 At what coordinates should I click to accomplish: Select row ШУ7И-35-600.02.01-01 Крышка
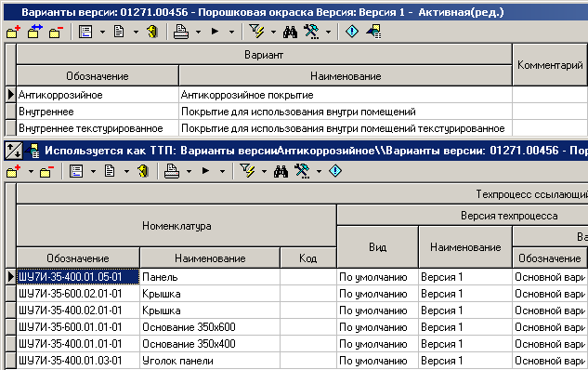pyautogui.click(x=296, y=294)
